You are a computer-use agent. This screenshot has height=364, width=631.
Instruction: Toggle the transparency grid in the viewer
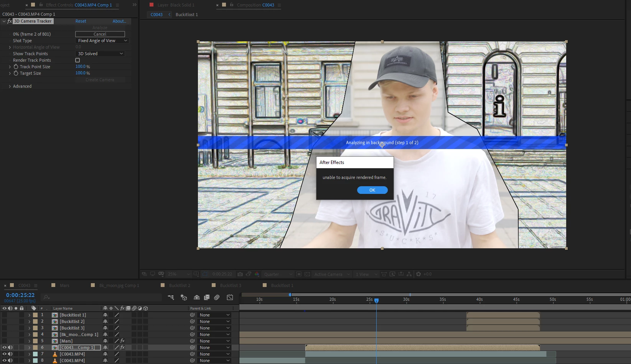click(x=307, y=274)
